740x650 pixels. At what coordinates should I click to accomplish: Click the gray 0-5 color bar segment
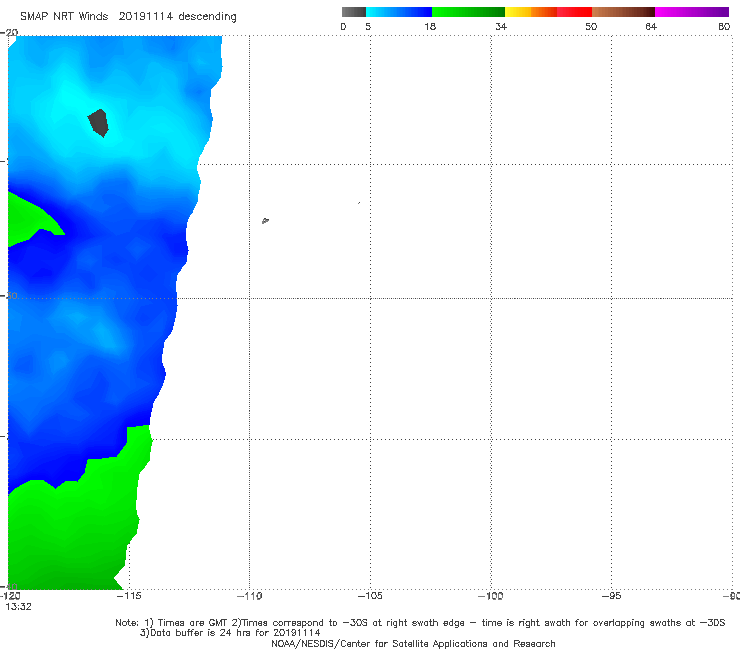point(354,12)
